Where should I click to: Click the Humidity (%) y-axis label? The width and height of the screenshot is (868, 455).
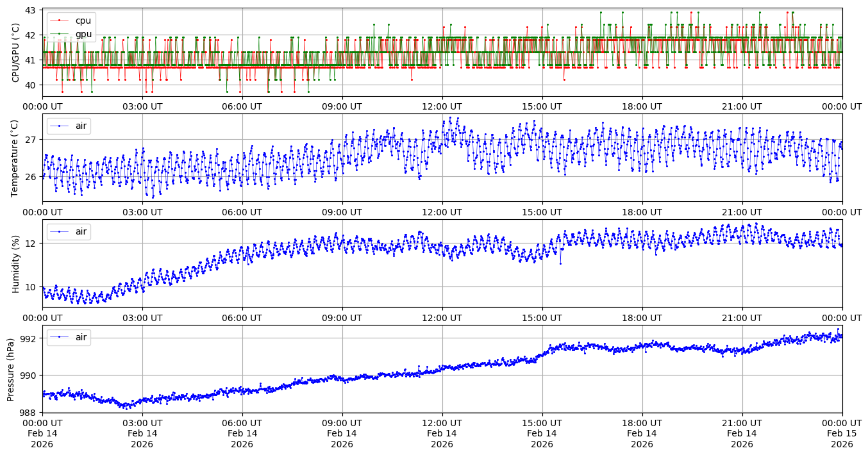tap(16, 263)
